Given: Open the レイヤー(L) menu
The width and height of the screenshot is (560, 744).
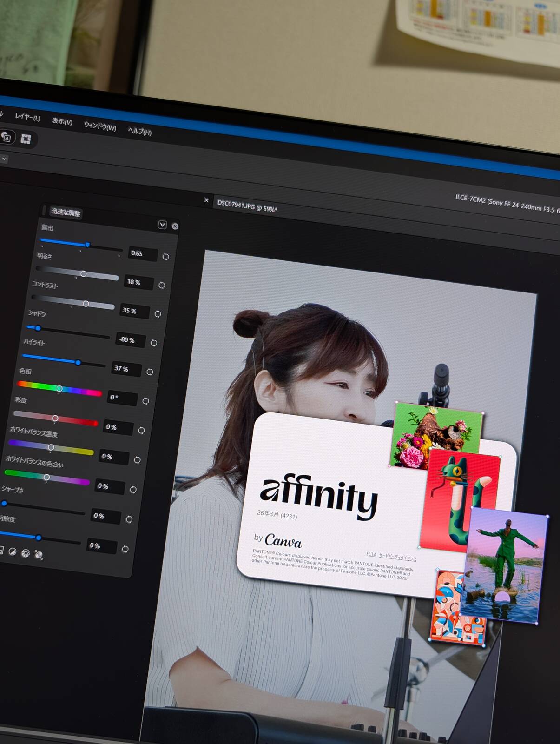Looking at the screenshot, I should 27,117.
